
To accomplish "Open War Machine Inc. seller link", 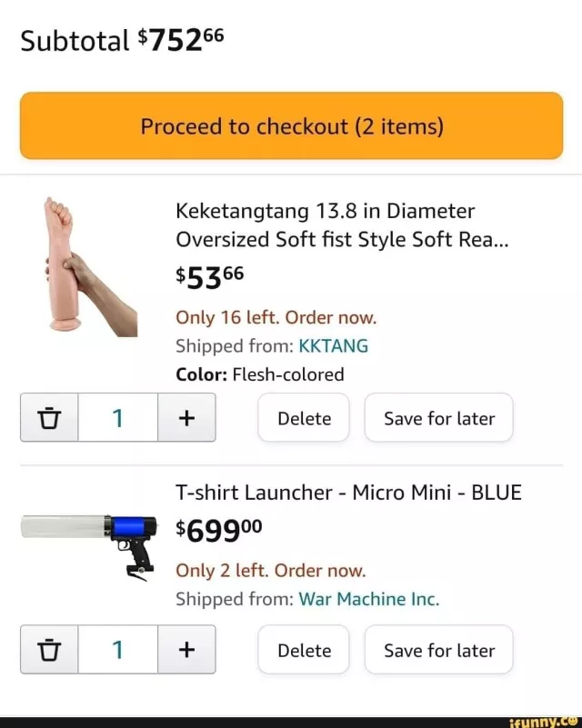I will click(369, 599).
